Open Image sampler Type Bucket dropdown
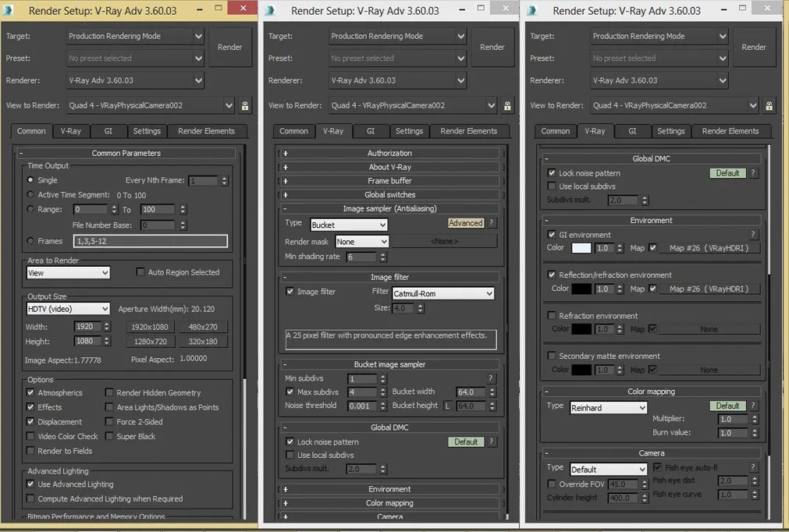Screen dimensions: 789x532 click(x=349, y=225)
